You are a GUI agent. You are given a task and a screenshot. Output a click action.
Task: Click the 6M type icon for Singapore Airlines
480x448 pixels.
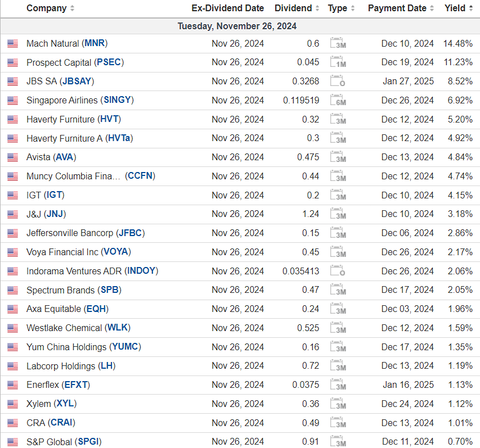coord(338,101)
